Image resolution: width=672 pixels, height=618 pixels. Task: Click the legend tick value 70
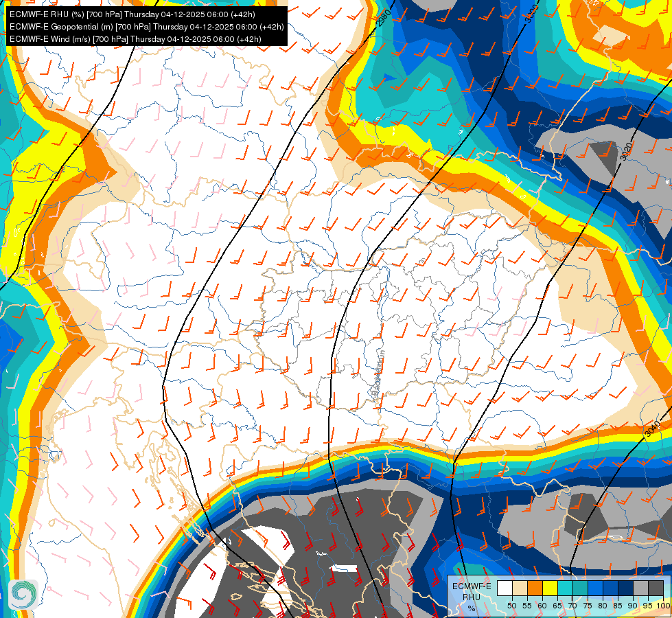[572, 606]
